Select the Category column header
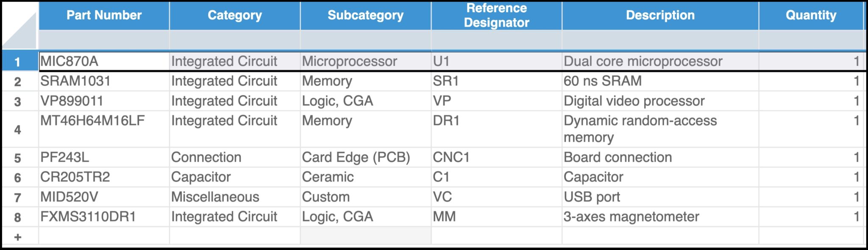Image resolution: width=868 pixels, height=250 pixels. click(x=234, y=16)
